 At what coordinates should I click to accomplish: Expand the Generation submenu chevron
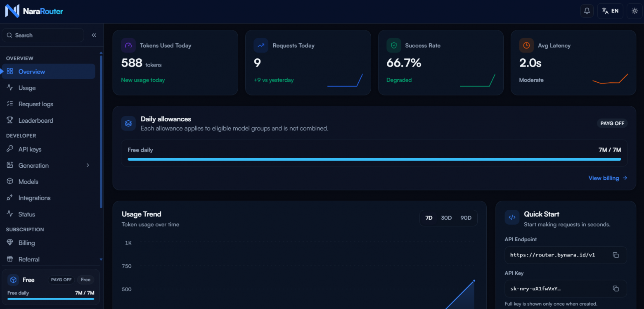[88, 165]
